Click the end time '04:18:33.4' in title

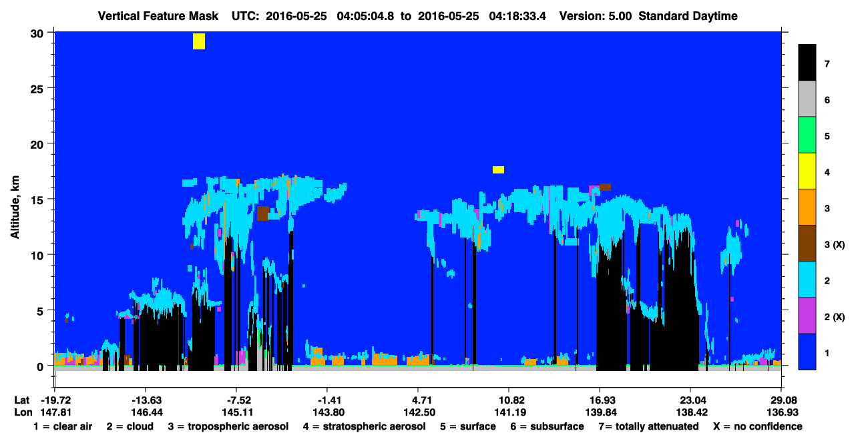tap(517, 16)
